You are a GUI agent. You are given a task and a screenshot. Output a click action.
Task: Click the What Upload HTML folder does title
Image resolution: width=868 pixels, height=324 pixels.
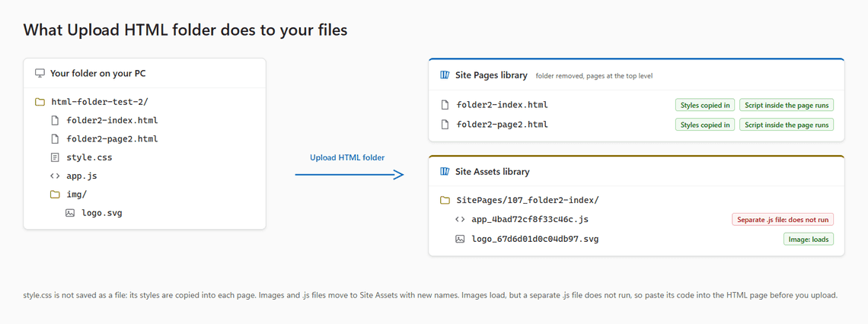click(186, 30)
